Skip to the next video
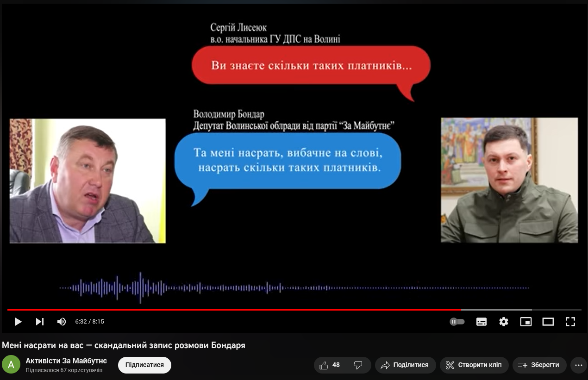 pyautogui.click(x=40, y=322)
